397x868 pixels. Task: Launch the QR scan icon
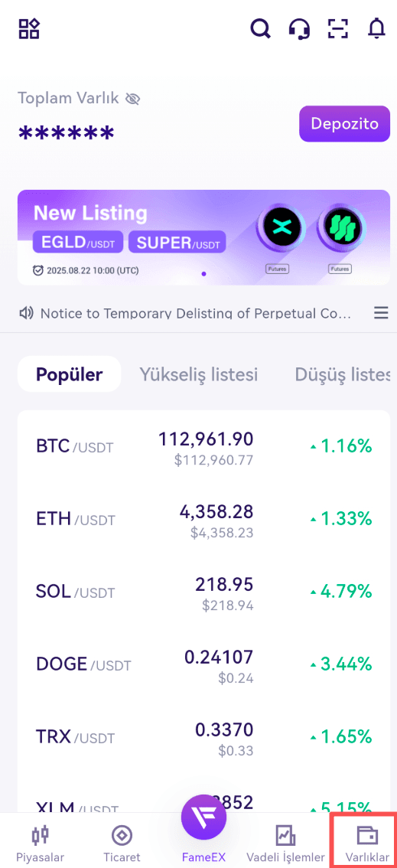337,28
